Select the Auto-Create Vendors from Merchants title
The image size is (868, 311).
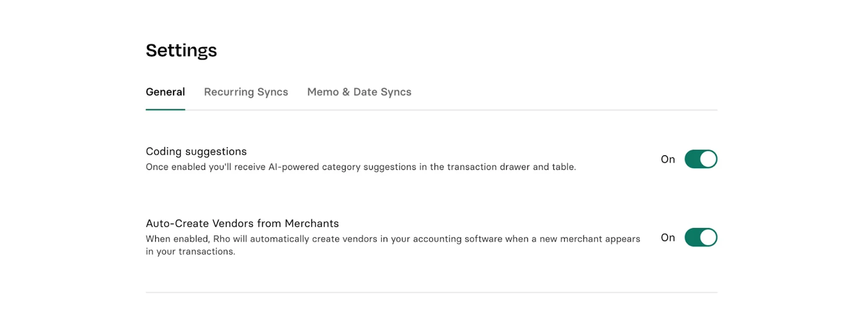point(242,223)
